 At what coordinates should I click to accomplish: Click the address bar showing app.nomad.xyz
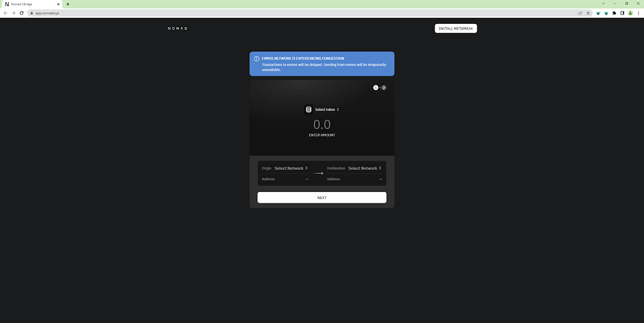pyautogui.click(x=309, y=13)
